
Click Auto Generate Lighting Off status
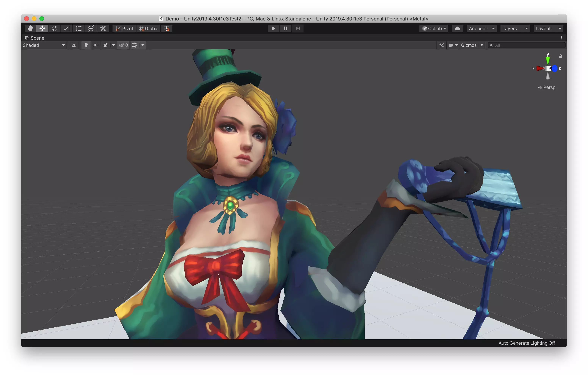tap(527, 343)
